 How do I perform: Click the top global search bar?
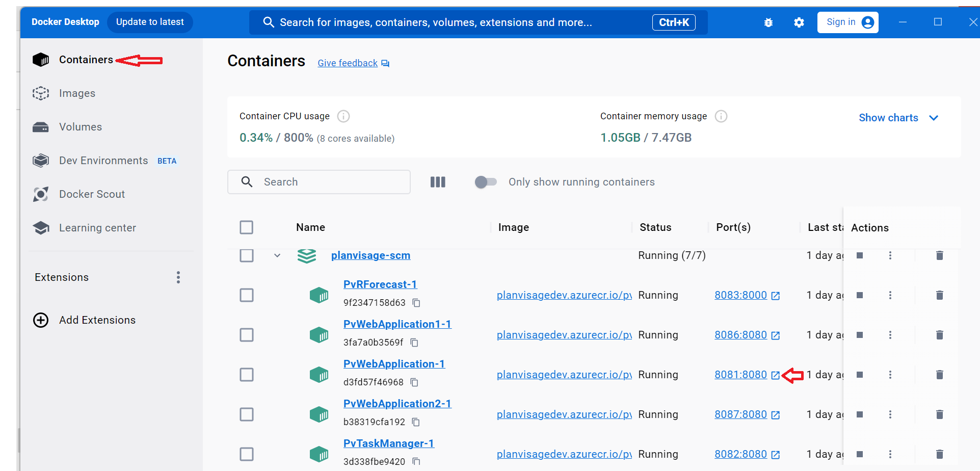point(478,22)
